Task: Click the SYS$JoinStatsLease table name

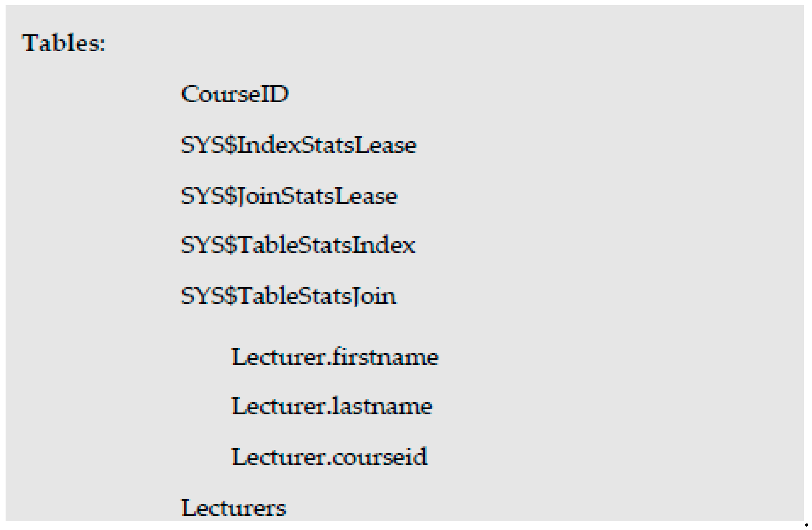Action: tap(289, 196)
